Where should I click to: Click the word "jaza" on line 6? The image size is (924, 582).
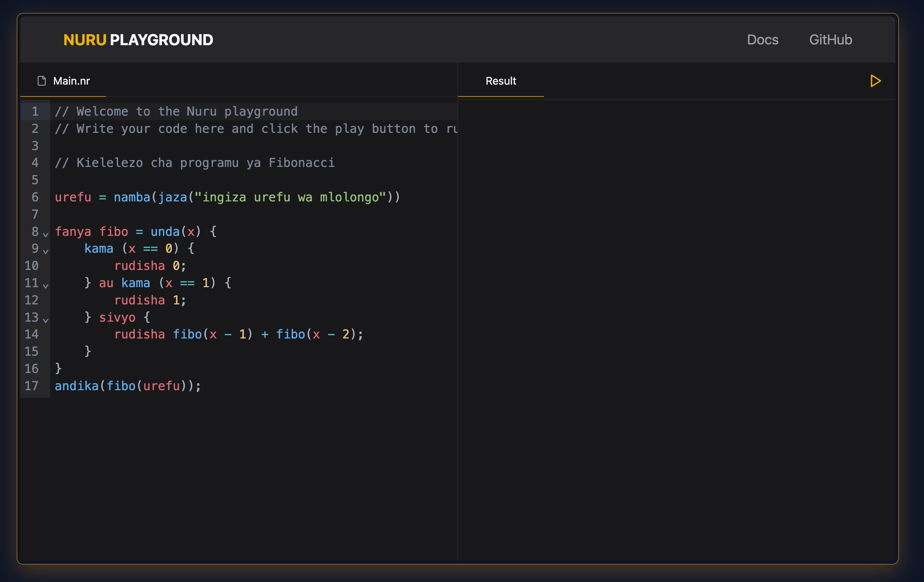tap(172, 197)
